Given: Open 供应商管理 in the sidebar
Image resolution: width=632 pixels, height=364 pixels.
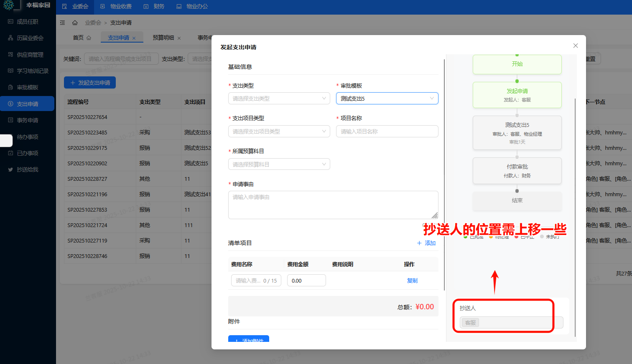Looking at the screenshot, I should point(30,55).
